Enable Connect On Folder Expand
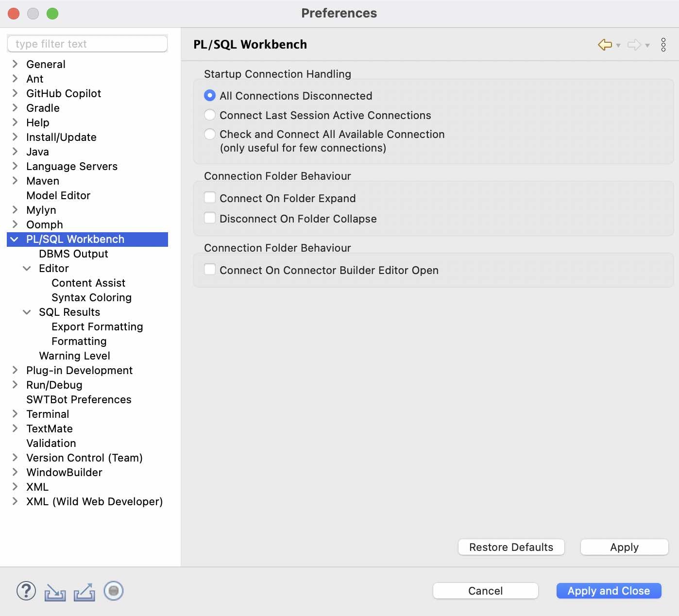Image resolution: width=679 pixels, height=616 pixels. [209, 197]
